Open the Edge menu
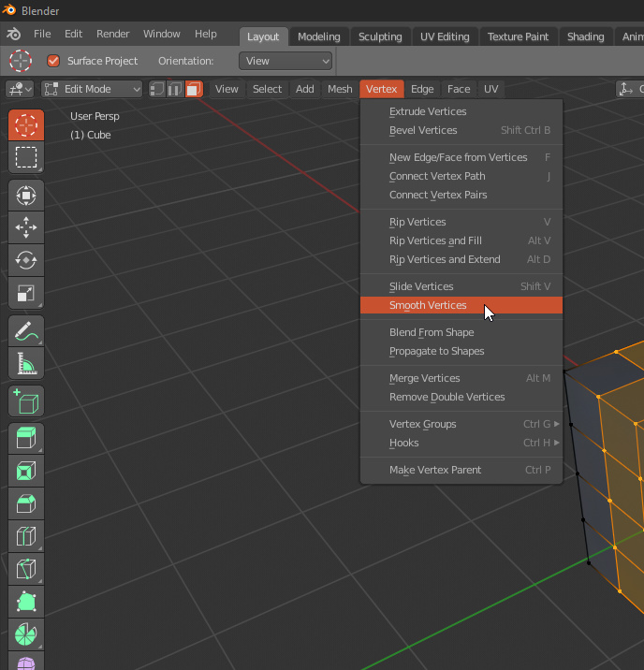This screenshot has height=670, width=644. click(422, 89)
